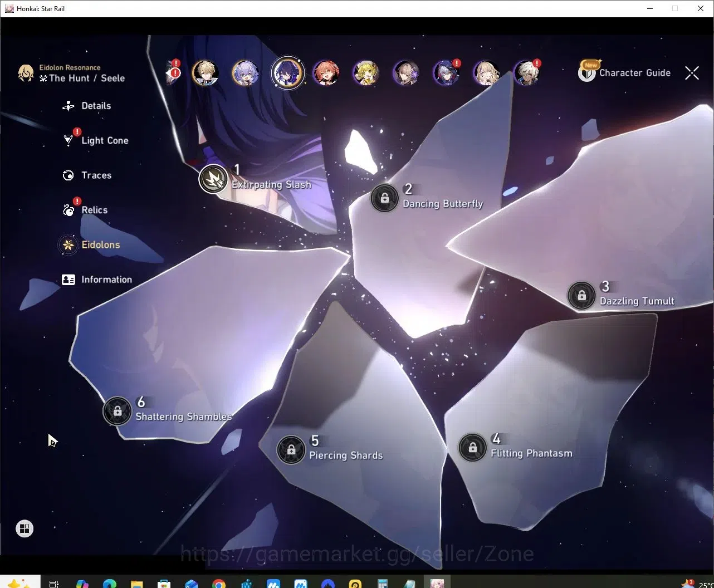Switch to the Light Cone tab
The width and height of the screenshot is (714, 588).
tap(95, 140)
